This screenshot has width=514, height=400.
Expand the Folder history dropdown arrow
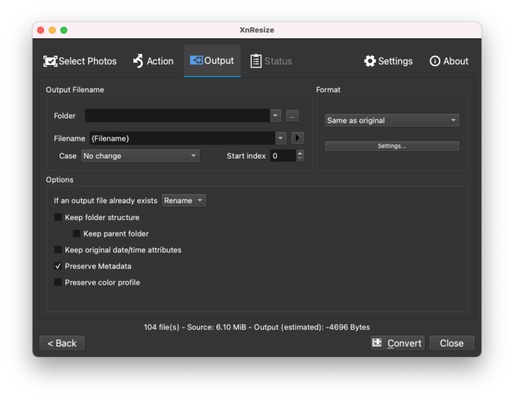[275, 116]
